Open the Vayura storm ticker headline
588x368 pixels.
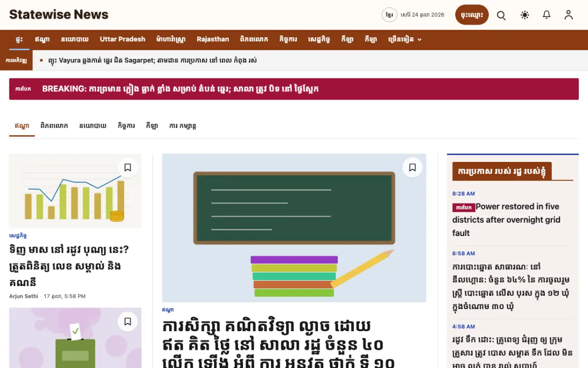152,60
